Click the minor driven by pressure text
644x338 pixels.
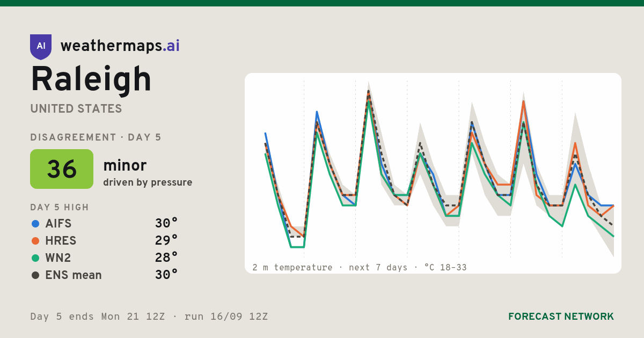(x=148, y=173)
